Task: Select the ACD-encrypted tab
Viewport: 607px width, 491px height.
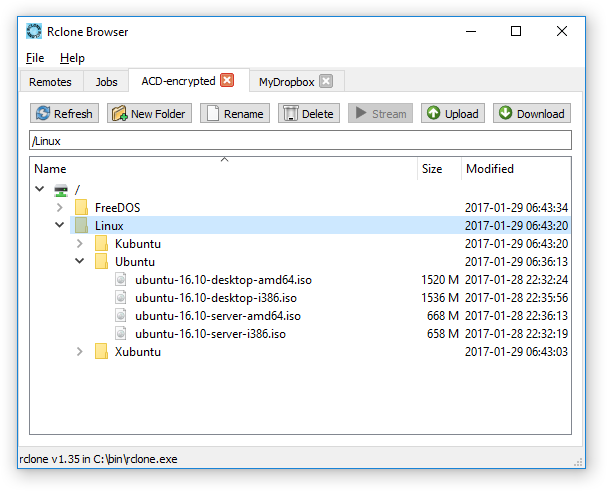Action: [178, 81]
